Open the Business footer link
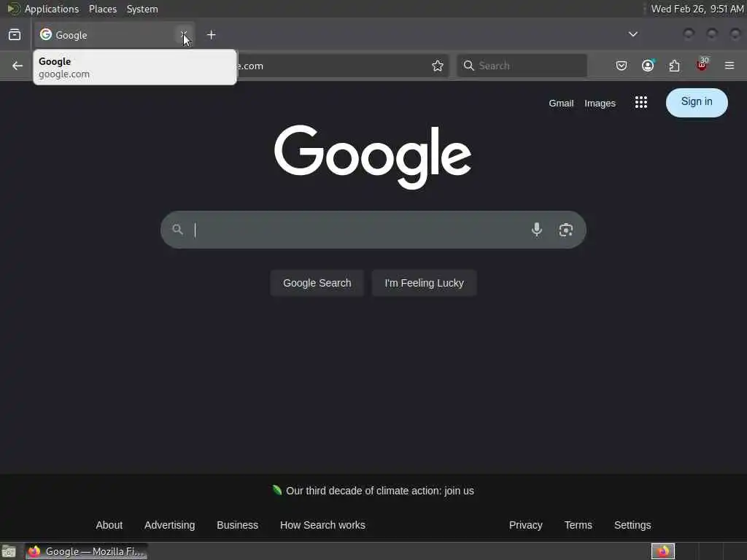Viewport: 747px width, 560px height. (x=237, y=525)
